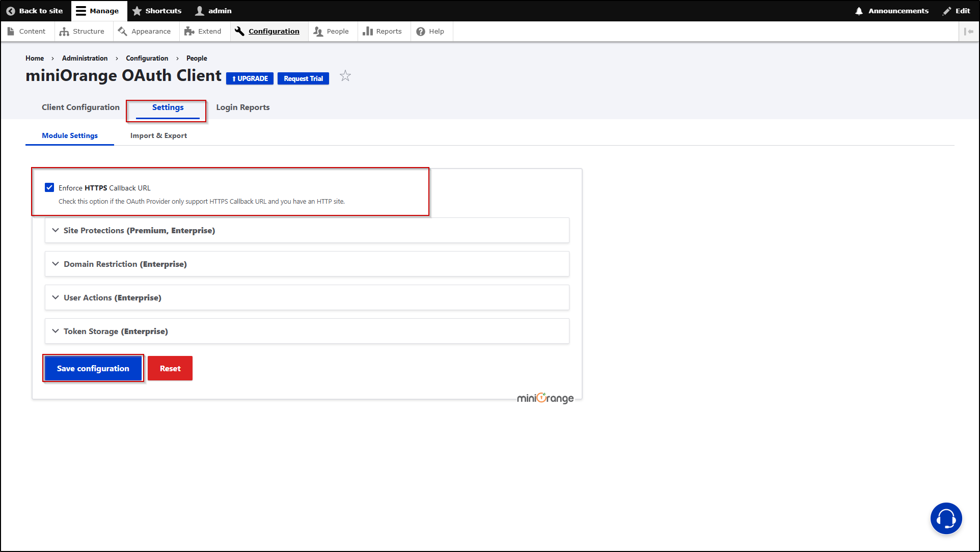Open Configuration via the wrench icon
The image size is (980, 552).
239,31
